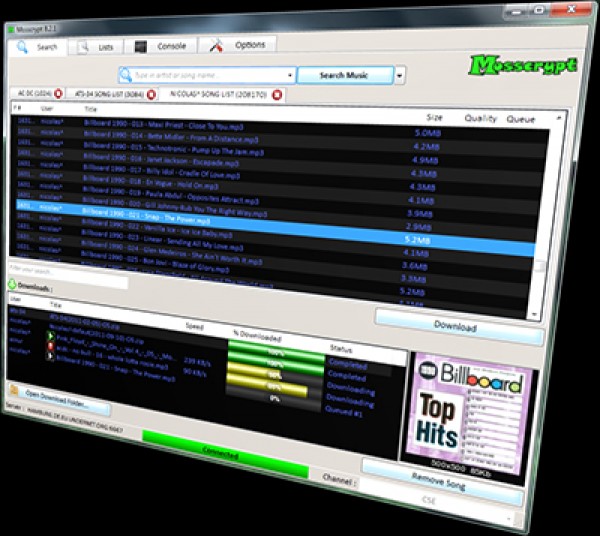This screenshot has width=600, height=536.
Task: Click the Search Music button
Action: tap(345, 75)
